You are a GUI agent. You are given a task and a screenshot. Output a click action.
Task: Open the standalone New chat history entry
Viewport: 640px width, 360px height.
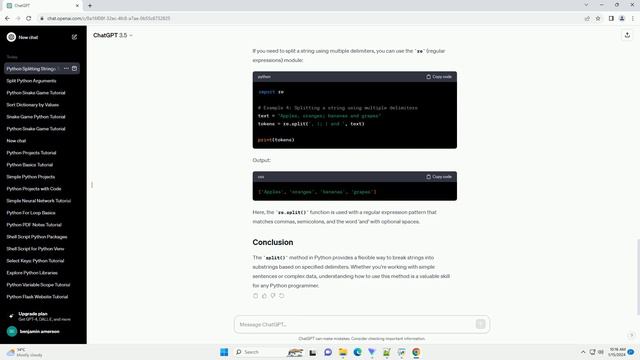click(16, 141)
